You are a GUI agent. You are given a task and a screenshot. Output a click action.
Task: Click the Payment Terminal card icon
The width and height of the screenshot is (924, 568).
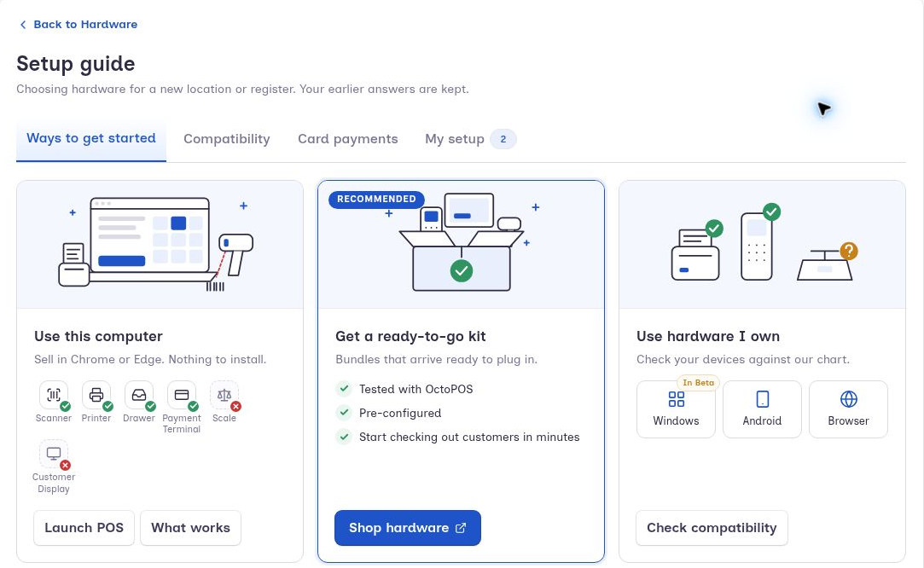point(182,395)
